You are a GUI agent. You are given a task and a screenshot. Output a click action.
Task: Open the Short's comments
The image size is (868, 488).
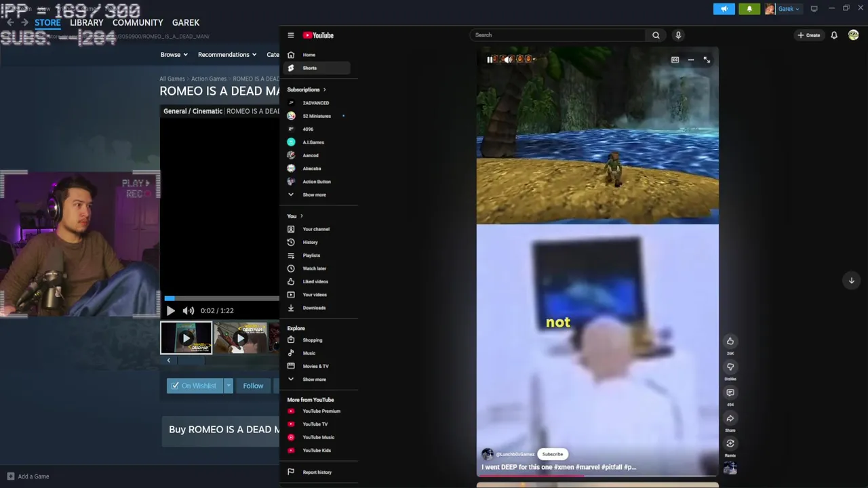tap(730, 392)
